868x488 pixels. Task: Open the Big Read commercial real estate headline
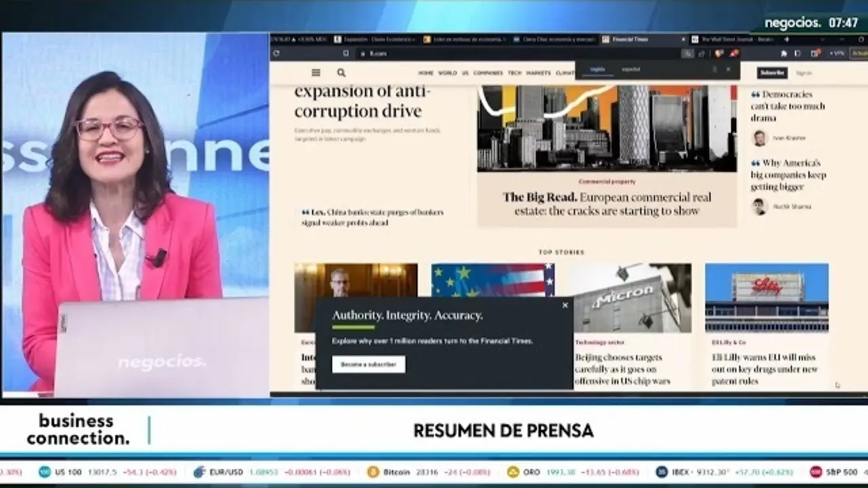606,203
